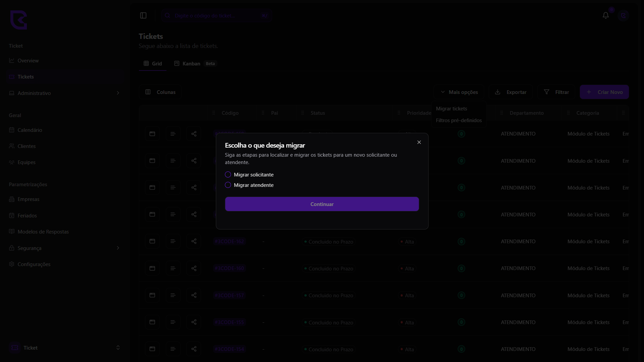The image size is (644, 362).
Task: Select Migrar solicitante radio option
Action: point(228,174)
